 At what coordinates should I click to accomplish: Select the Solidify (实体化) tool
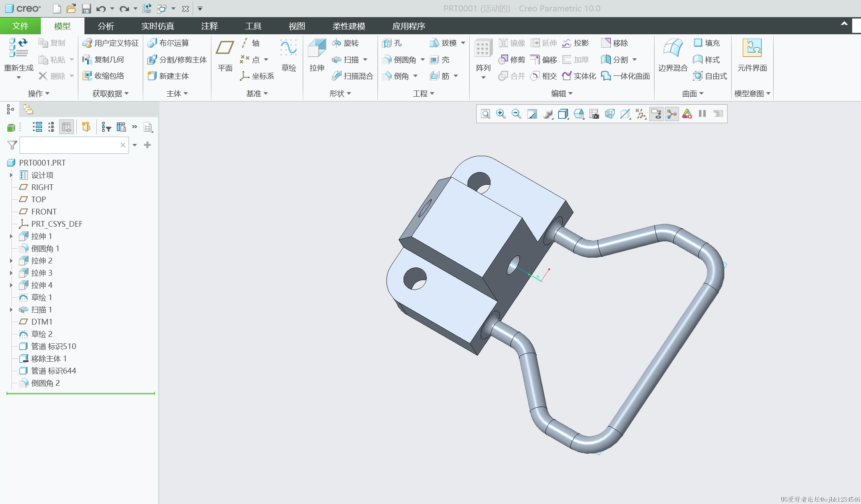click(579, 76)
